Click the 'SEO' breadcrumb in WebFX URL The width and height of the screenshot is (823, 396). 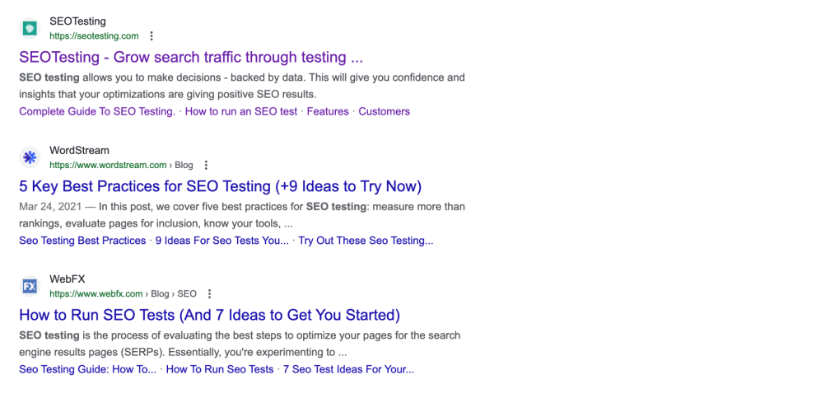(x=187, y=294)
